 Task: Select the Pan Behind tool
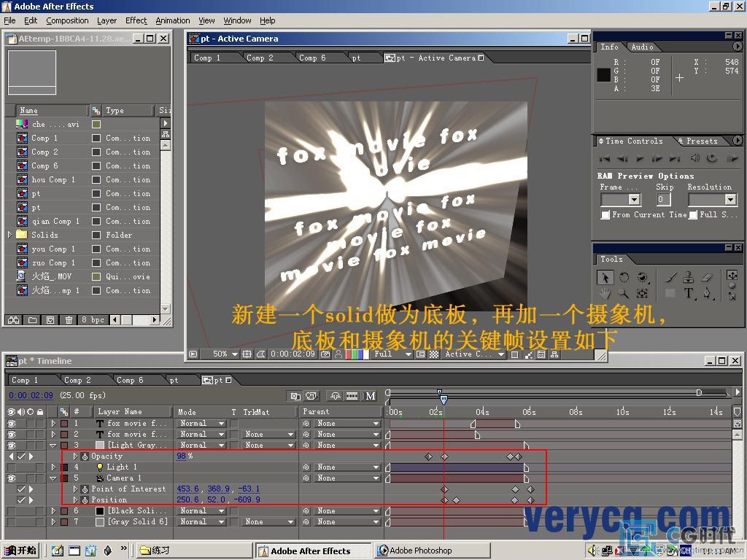(x=642, y=293)
